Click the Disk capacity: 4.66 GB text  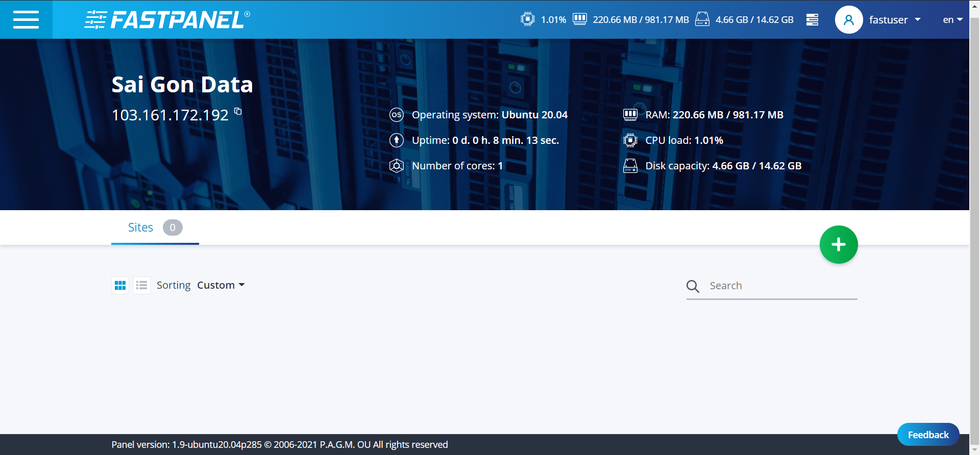click(723, 166)
